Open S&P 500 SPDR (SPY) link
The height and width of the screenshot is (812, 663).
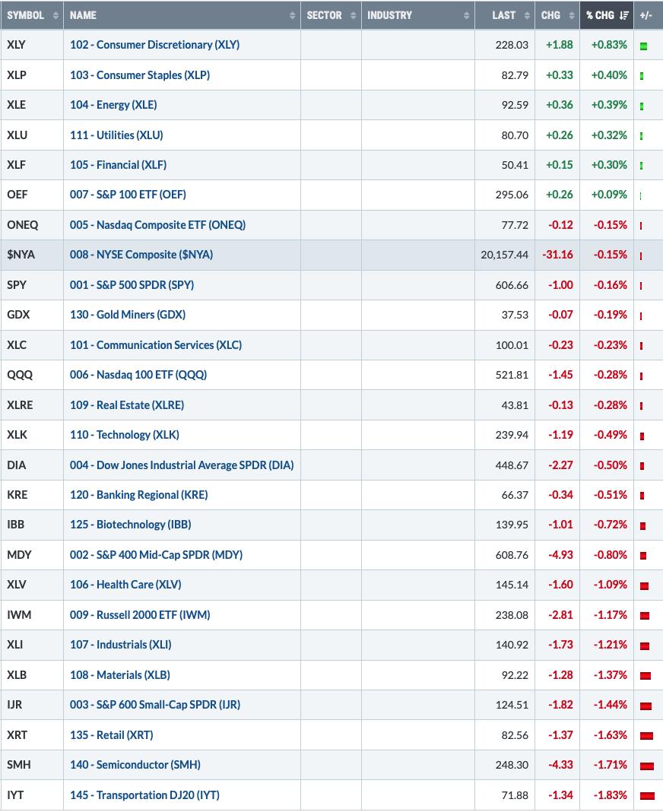132,285
